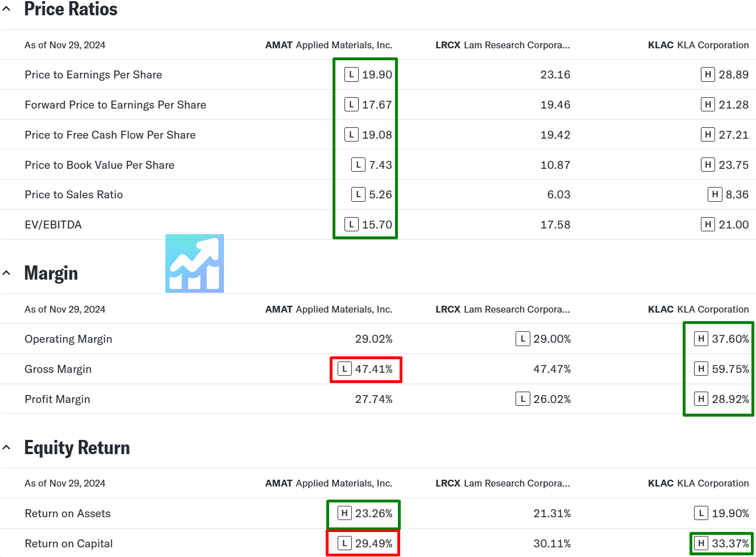This screenshot has width=756, height=557.
Task: Click AMAT operating margin value 29.02%
Action: pyautogui.click(x=373, y=339)
